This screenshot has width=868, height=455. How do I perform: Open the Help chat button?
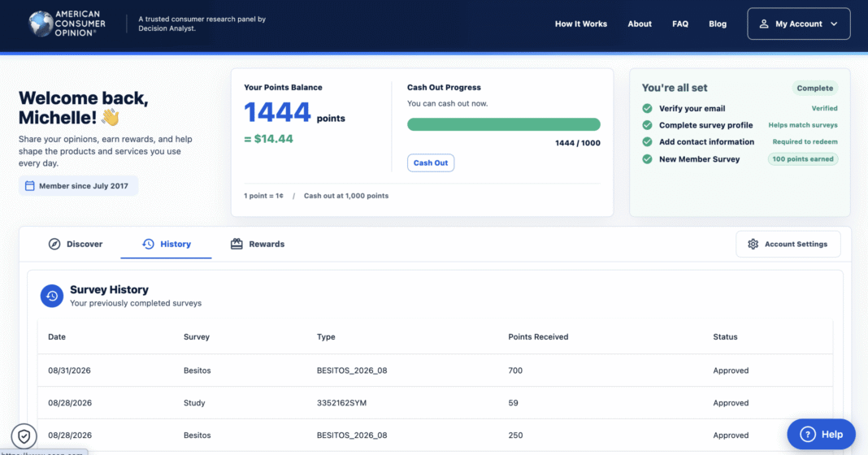[x=821, y=435]
